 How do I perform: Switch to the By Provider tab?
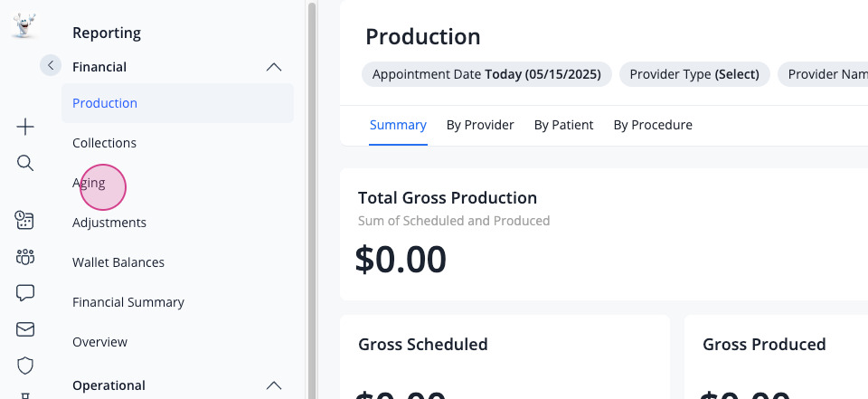[480, 125]
